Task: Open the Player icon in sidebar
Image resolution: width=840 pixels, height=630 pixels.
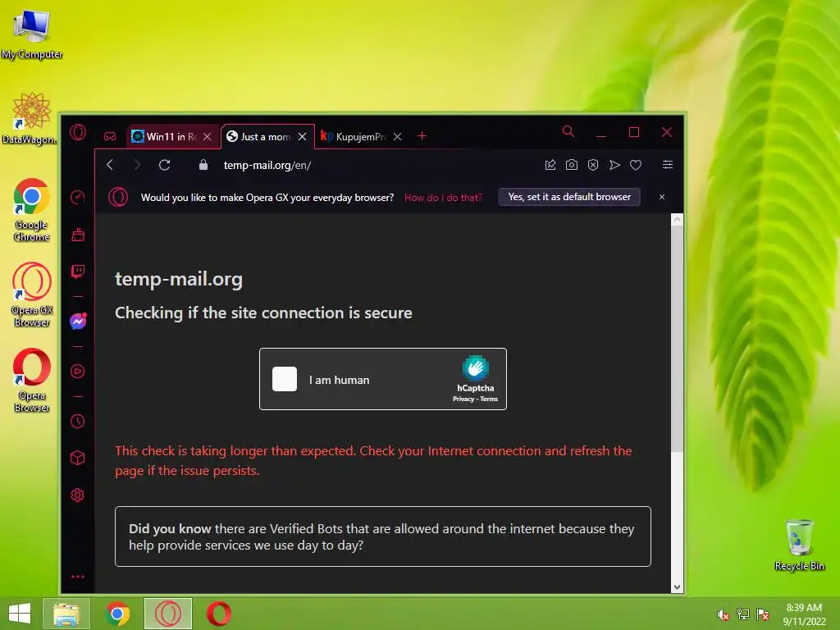Action: [x=78, y=372]
